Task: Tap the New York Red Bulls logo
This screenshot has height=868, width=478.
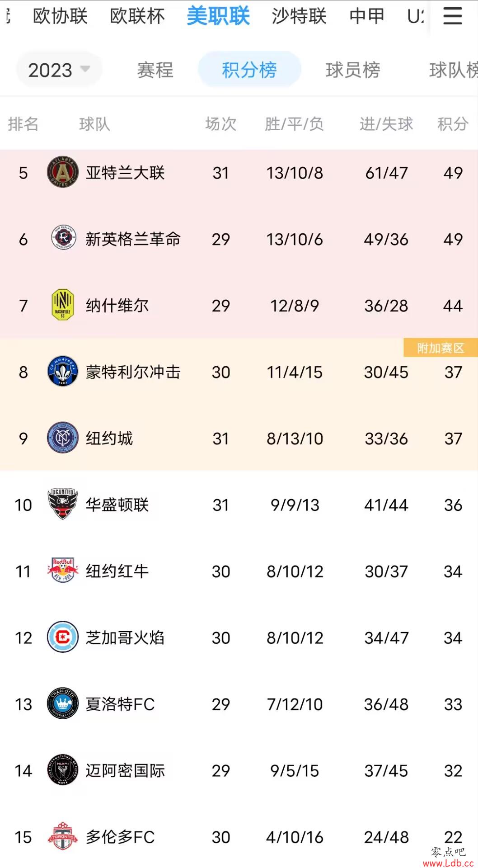Action: click(x=63, y=571)
